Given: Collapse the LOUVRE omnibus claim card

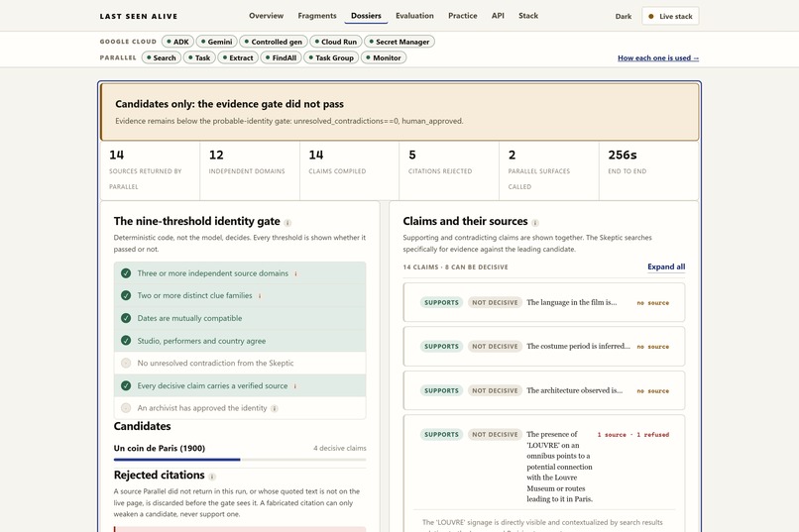Looking at the screenshot, I should tap(543, 467).
